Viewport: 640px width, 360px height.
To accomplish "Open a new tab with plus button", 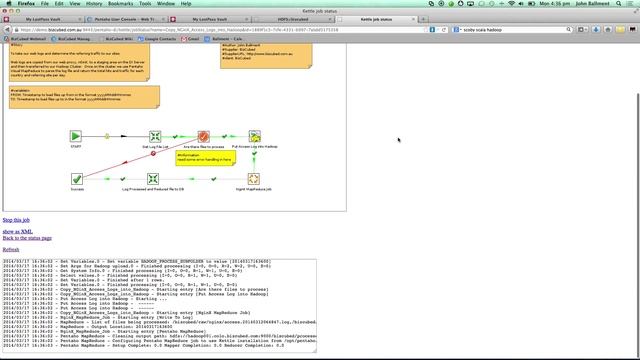I will (423, 19).
